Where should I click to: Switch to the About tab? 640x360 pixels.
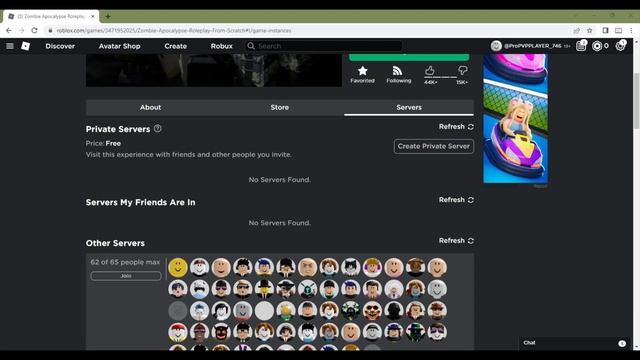click(150, 107)
